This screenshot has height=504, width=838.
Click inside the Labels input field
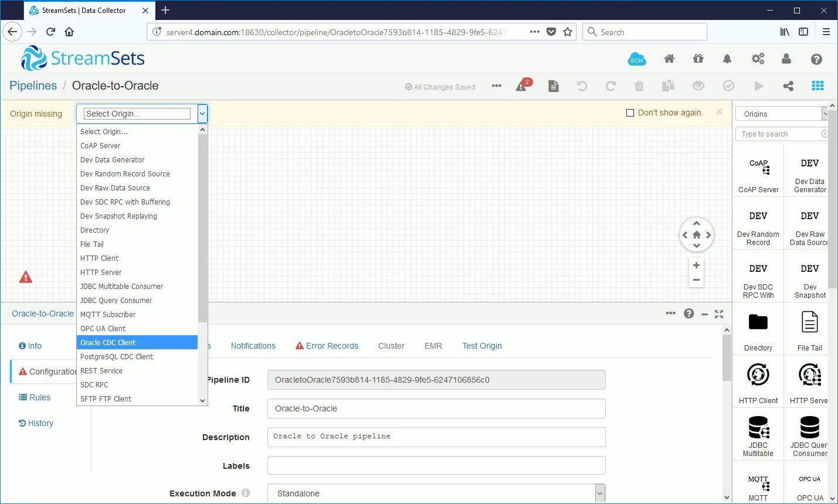click(x=436, y=465)
